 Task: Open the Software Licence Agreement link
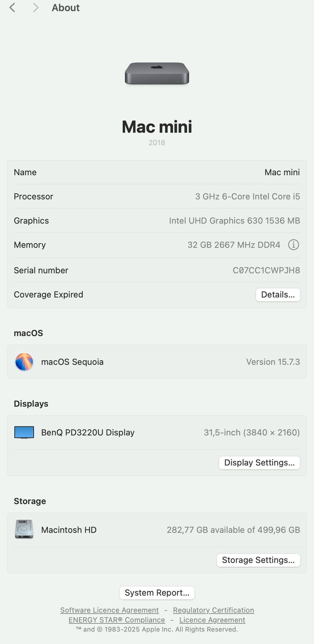click(109, 610)
